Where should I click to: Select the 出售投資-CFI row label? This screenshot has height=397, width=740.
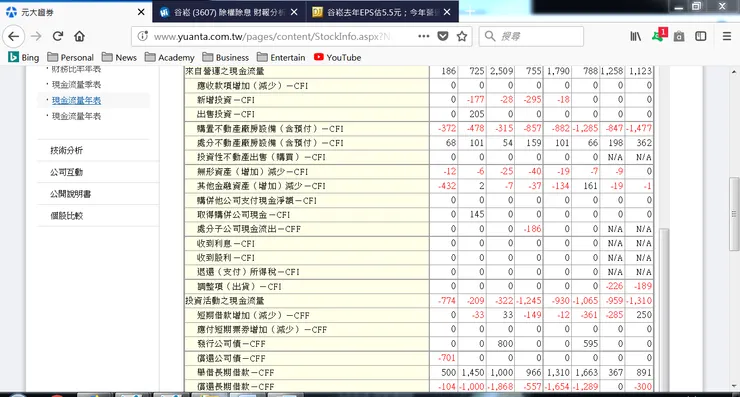click(x=226, y=114)
